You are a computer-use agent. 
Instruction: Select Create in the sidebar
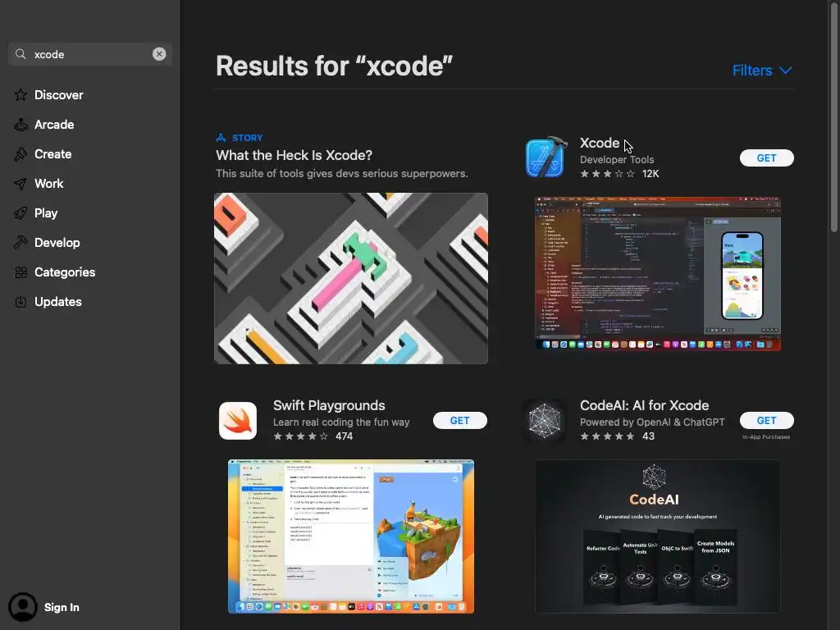(53, 154)
